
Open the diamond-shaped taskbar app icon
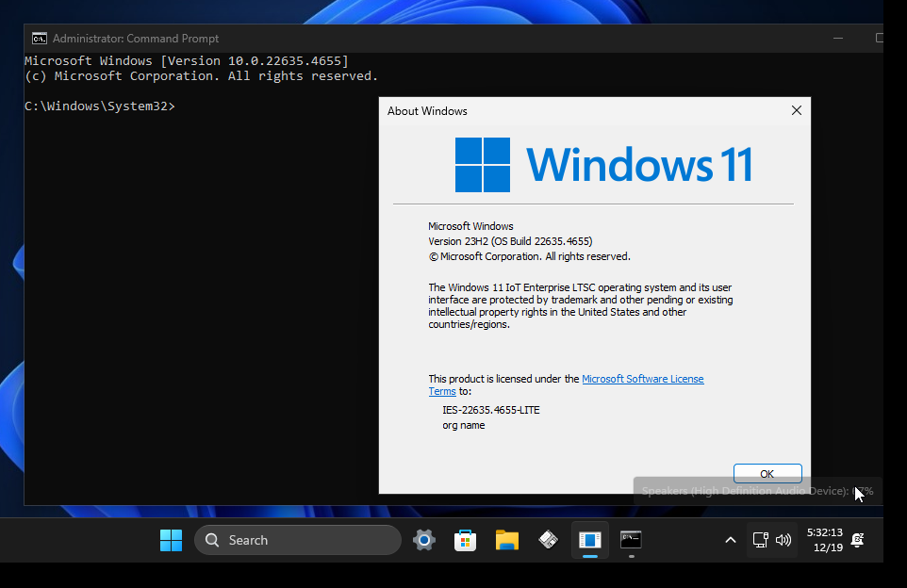pos(549,540)
